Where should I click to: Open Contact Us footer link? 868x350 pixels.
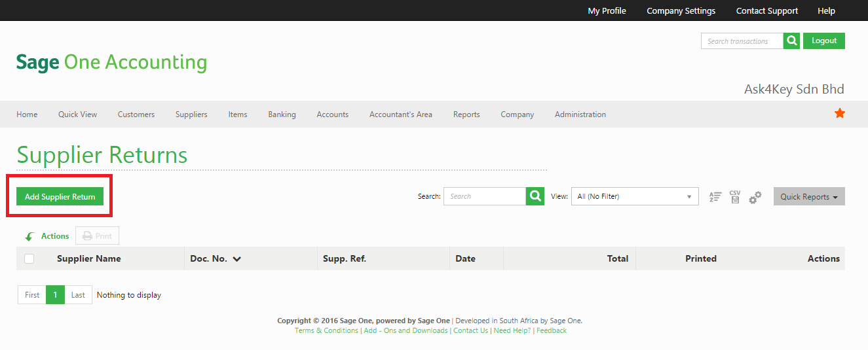tap(470, 330)
